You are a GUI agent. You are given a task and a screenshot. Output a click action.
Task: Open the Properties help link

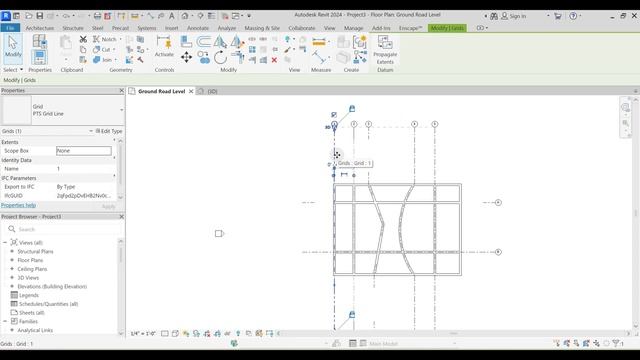pos(18,205)
